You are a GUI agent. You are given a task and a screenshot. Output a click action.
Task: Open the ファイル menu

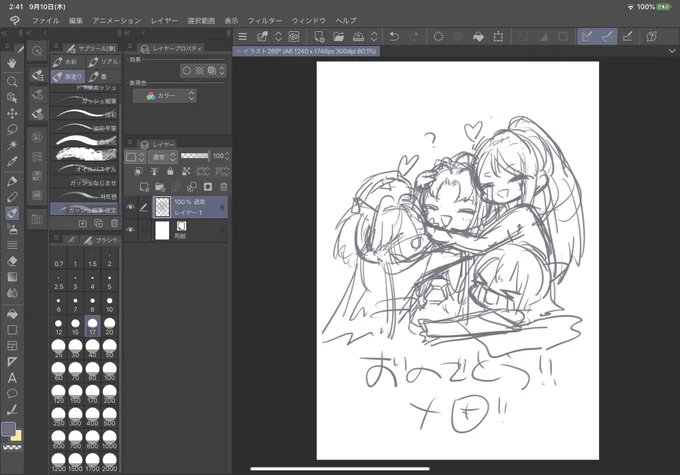click(46, 20)
